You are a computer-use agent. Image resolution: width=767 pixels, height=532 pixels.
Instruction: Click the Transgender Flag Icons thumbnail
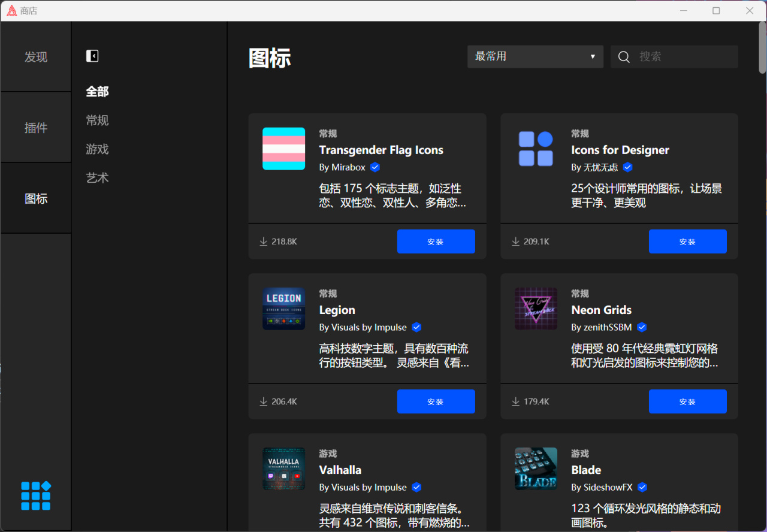[284, 149]
